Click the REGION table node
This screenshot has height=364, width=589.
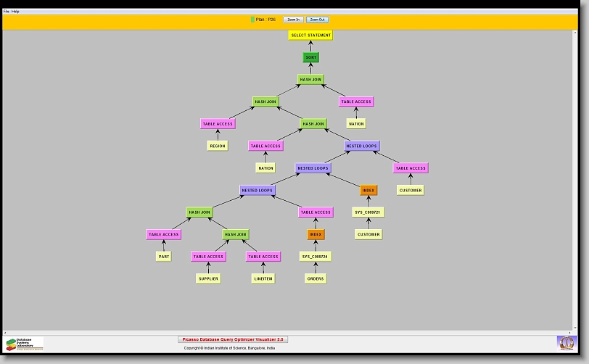click(x=218, y=146)
